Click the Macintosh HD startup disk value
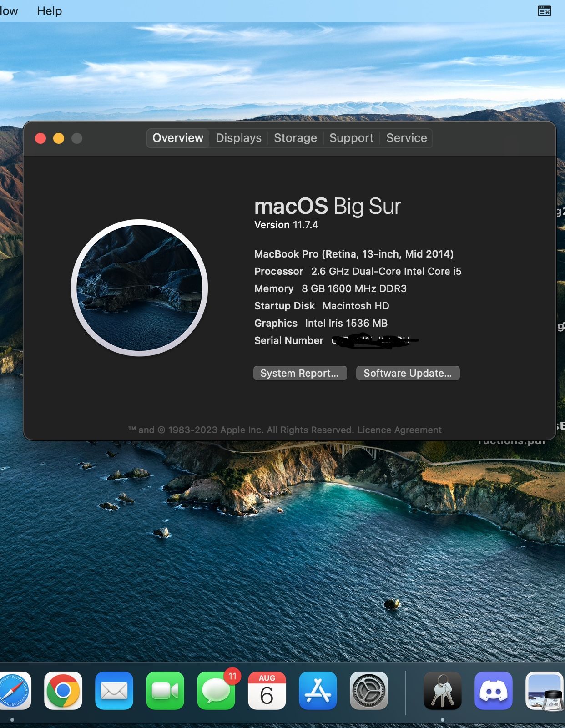Screen dimensions: 565x728 pos(356,306)
